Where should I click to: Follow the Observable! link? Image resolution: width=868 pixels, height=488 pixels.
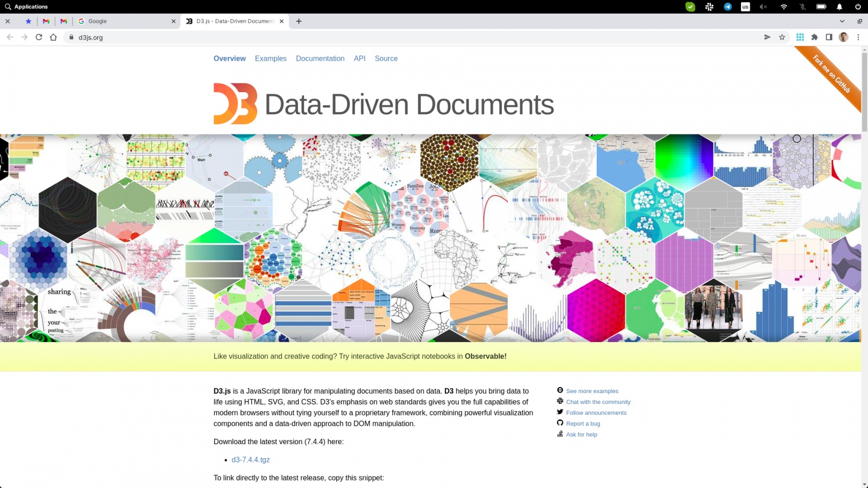486,356
